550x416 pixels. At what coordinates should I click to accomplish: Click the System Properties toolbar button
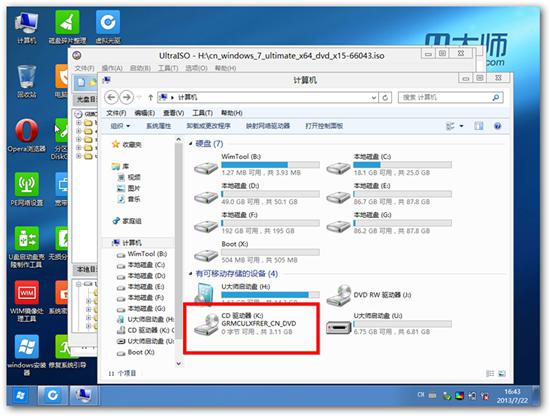coord(159,126)
